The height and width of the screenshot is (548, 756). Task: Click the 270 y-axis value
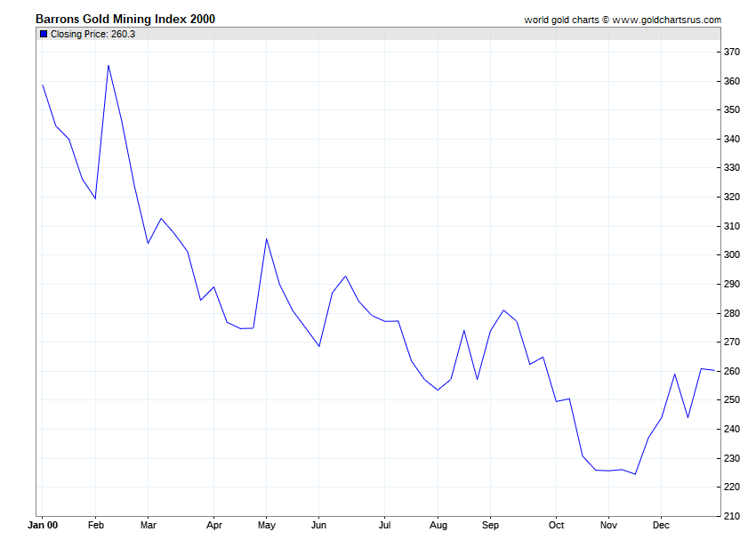[732, 342]
